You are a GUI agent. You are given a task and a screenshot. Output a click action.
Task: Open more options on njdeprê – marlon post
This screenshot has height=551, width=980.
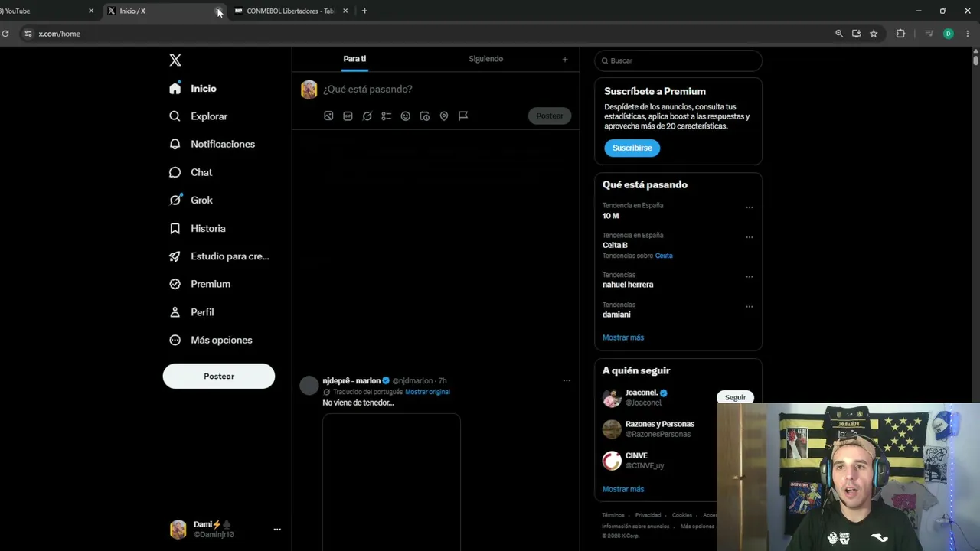567,380
